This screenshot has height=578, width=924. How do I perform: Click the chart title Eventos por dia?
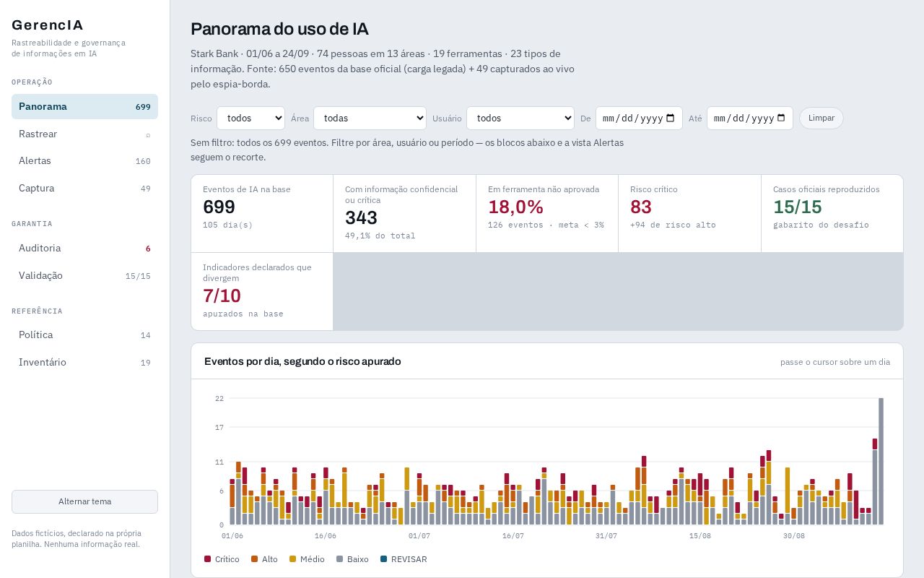click(x=302, y=361)
